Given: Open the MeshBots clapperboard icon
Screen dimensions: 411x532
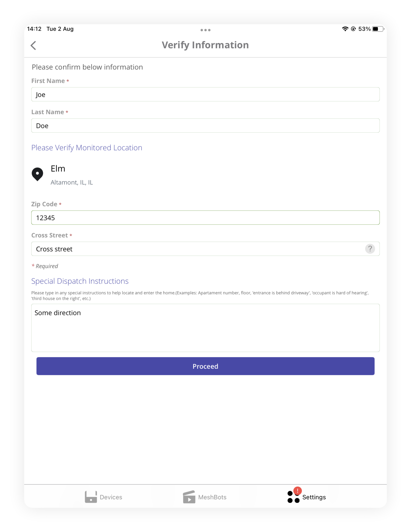Looking at the screenshot, I should (x=189, y=497).
